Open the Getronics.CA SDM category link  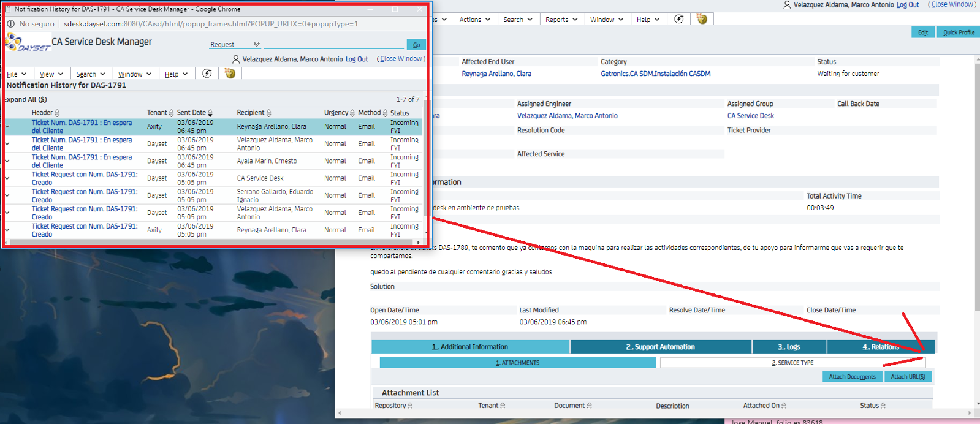coord(656,74)
